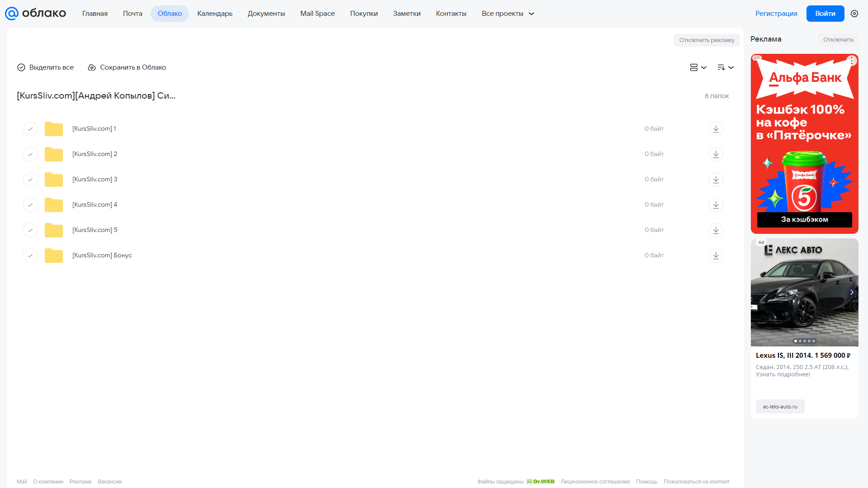The width and height of the screenshot is (868, 488).
Task: Open the settings gear icon
Action: click(x=854, y=14)
